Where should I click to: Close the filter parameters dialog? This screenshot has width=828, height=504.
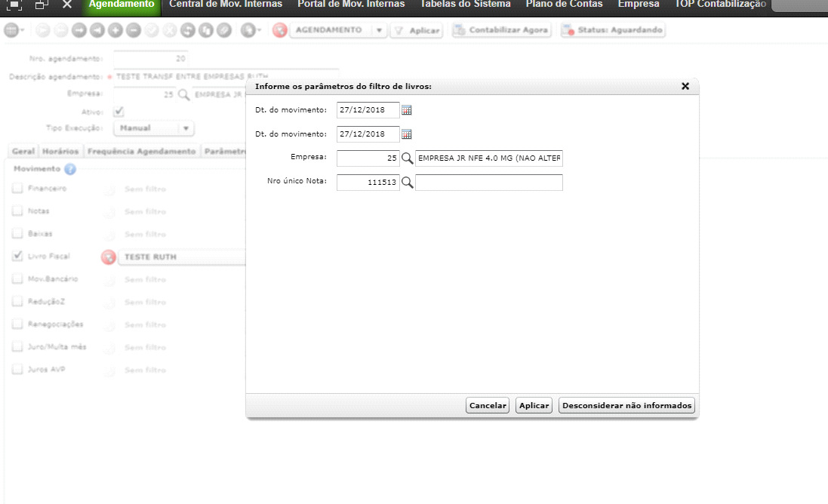[685, 86]
